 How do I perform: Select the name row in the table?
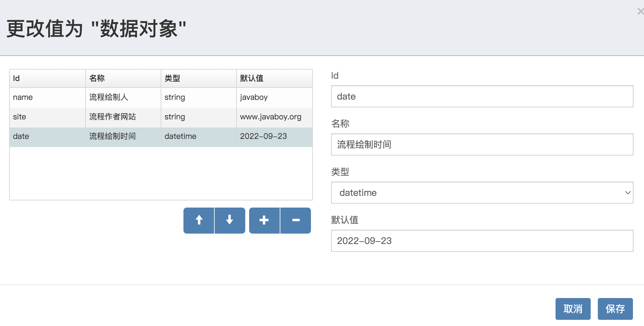click(x=23, y=97)
